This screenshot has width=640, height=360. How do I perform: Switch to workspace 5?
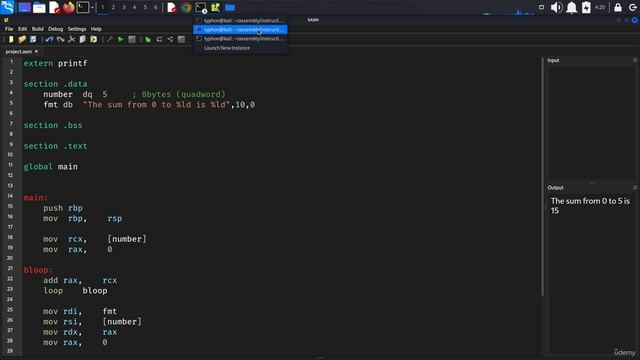click(145, 7)
